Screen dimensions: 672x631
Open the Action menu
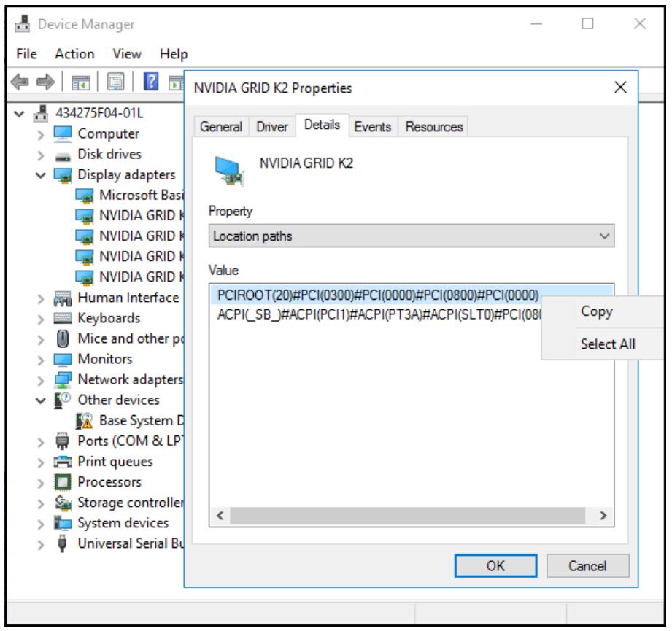74,54
